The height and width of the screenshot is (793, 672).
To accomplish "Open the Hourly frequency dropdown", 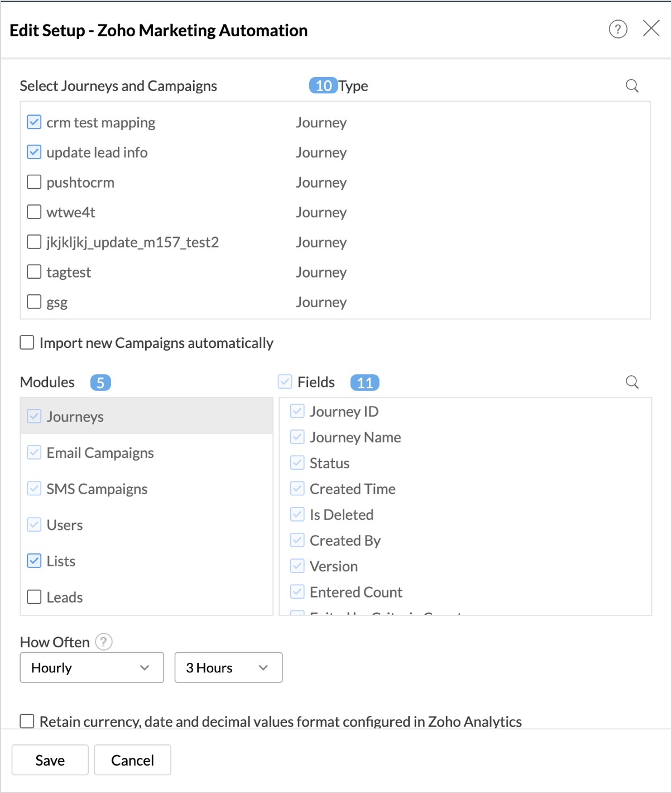I will pos(92,667).
